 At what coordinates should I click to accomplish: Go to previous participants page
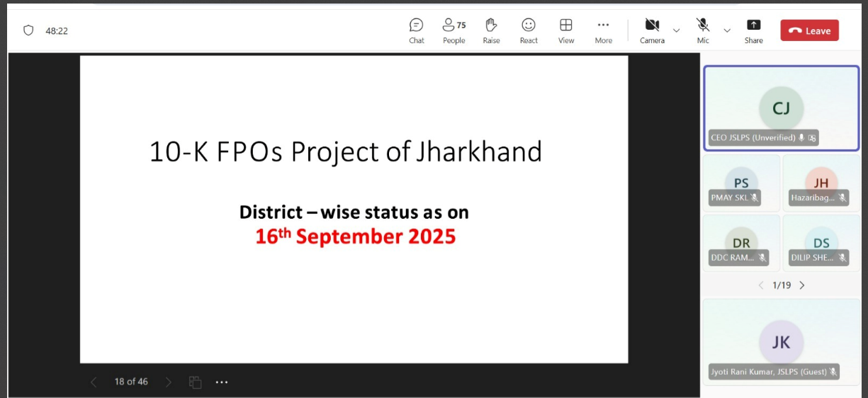click(761, 285)
